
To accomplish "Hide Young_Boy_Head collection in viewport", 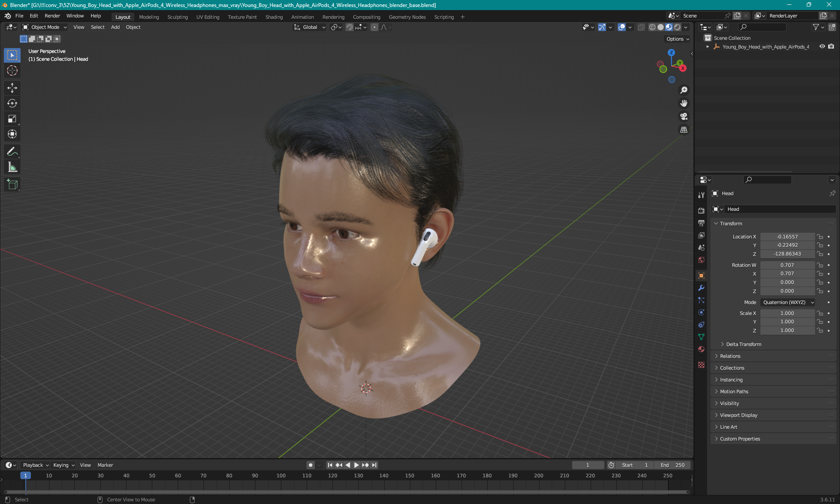I will (822, 46).
